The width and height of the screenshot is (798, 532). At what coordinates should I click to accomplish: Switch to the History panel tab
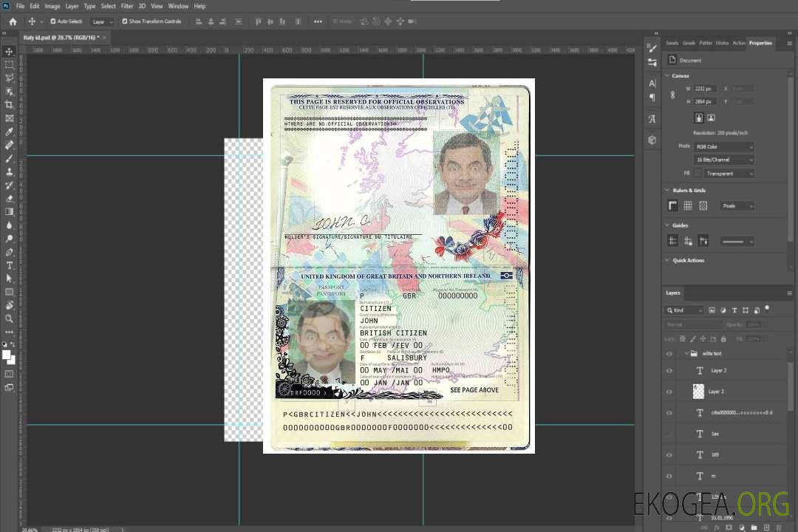point(722,44)
